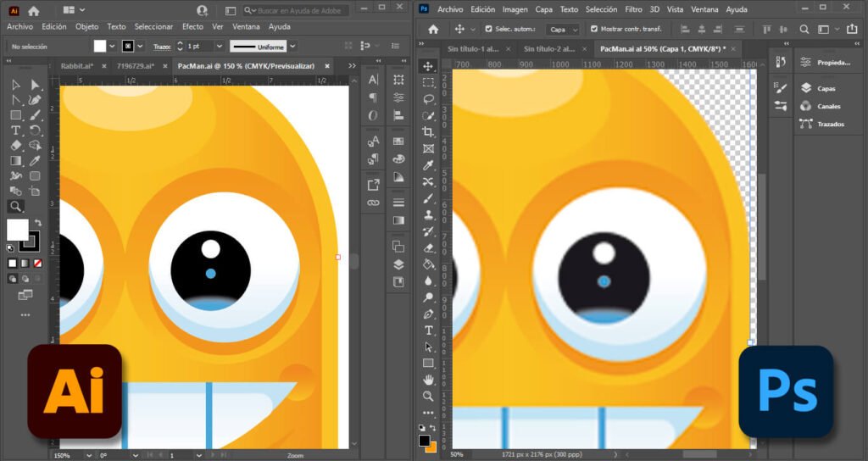The width and height of the screenshot is (868, 461).
Task: Activate Photoshop's Hand tool
Action: coord(428,380)
